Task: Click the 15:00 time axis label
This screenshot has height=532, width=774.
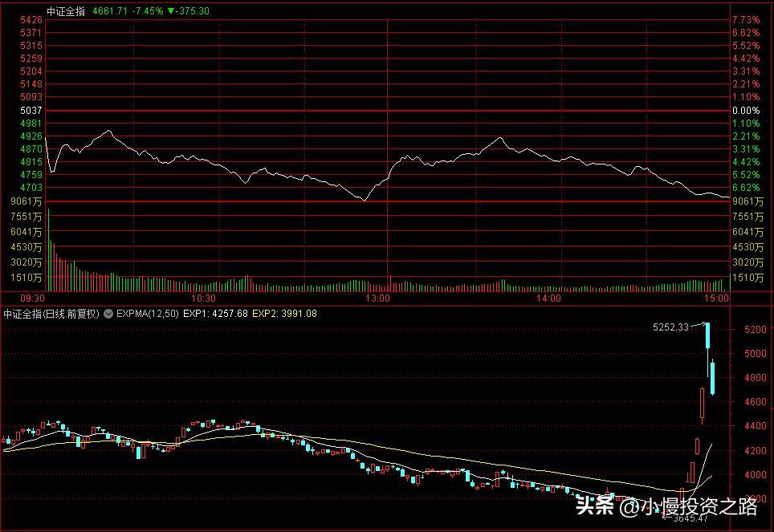Action: (716, 298)
